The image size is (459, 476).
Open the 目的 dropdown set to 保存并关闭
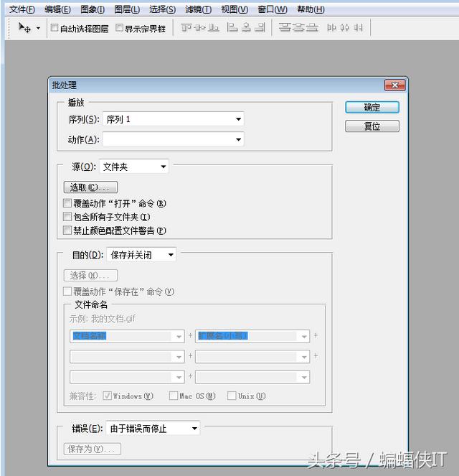pyautogui.click(x=141, y=255)
